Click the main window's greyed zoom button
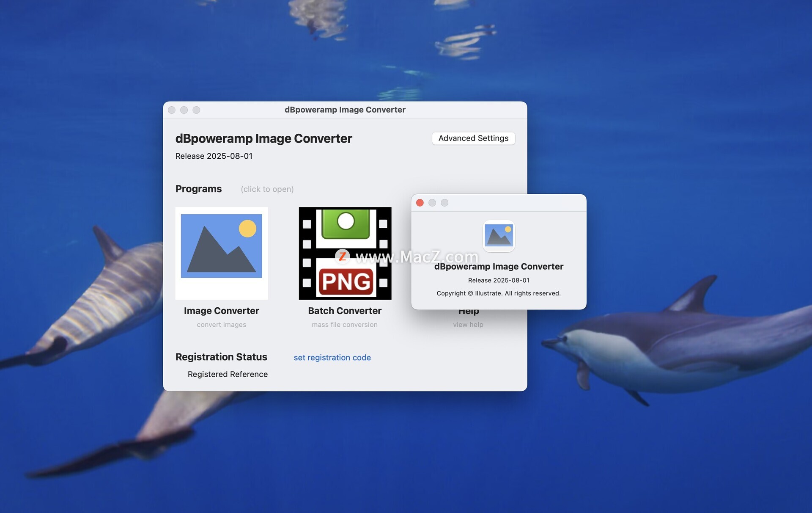Image resolution: width=812 pixels, height=513 pixels. tap(196, 110)
